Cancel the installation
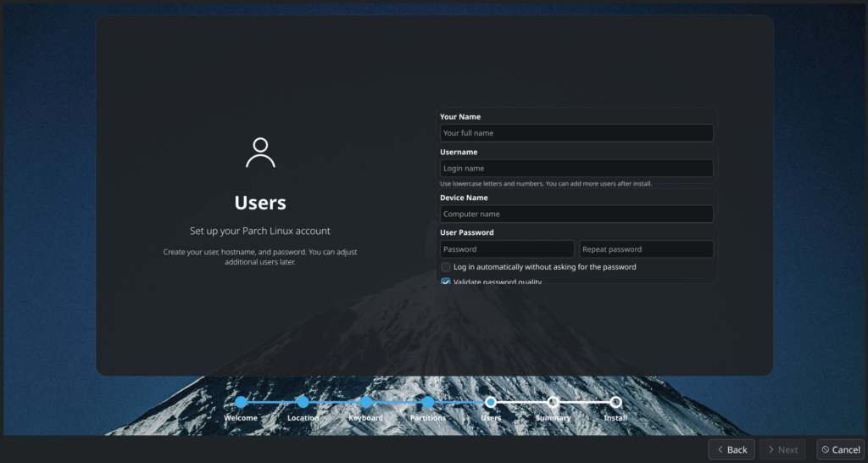868x463 pixels. (840, 449)
